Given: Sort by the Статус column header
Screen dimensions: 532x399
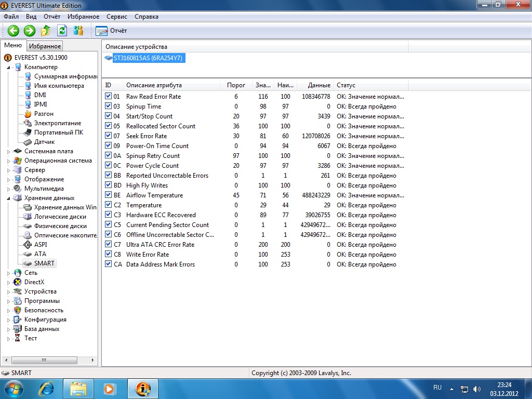Looking at the screenshot, I should coord(371,85).
